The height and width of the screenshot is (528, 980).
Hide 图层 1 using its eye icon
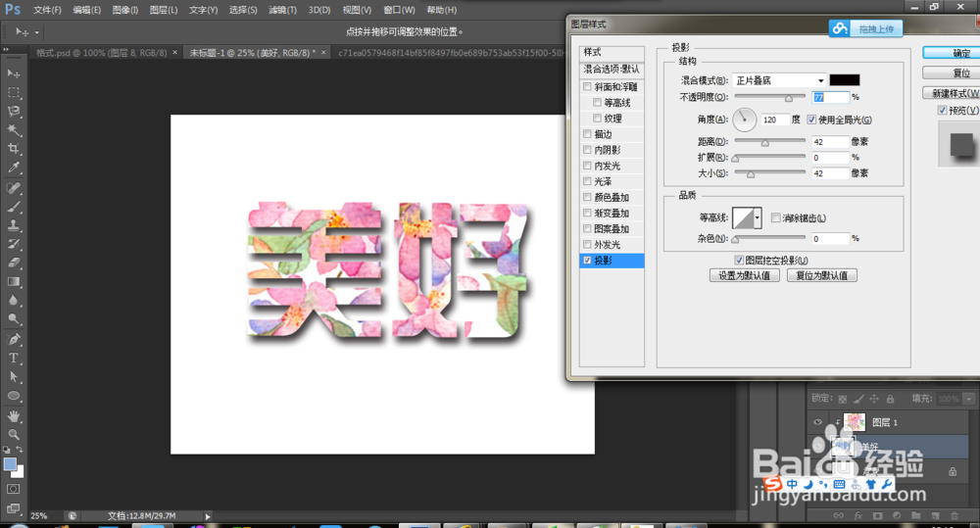click(817, 422)
